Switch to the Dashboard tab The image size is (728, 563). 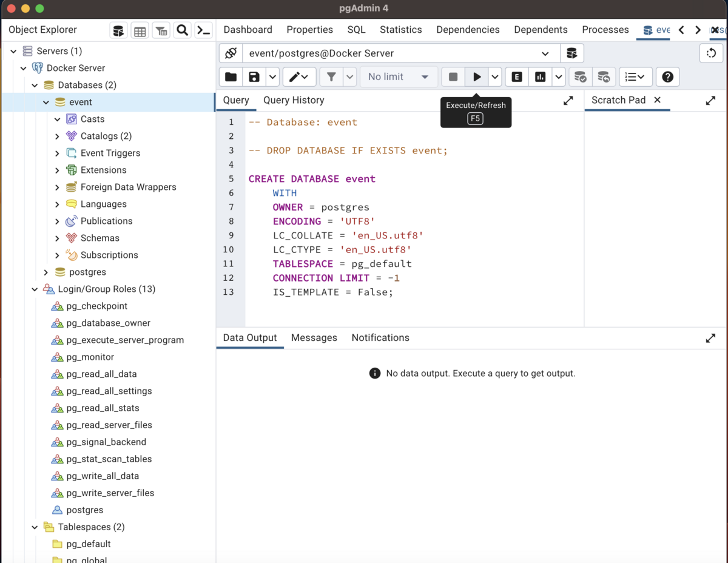click(248, 30)
